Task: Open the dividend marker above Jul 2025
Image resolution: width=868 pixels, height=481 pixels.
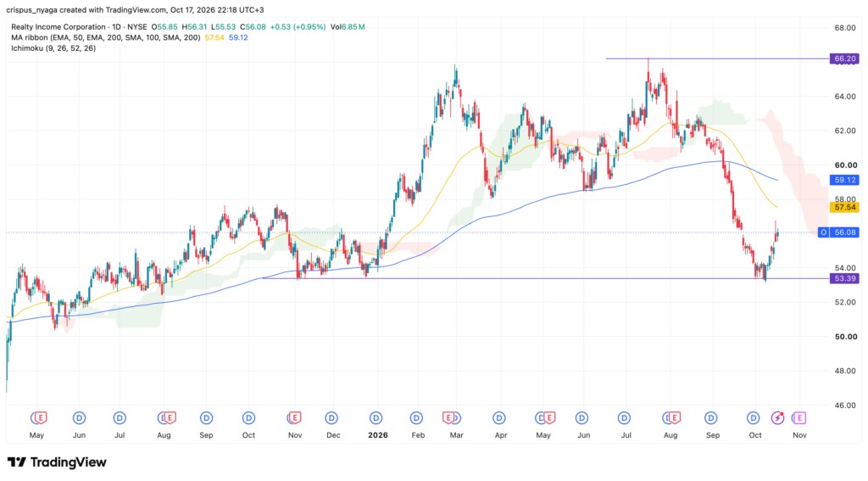Action: point(120,418)
